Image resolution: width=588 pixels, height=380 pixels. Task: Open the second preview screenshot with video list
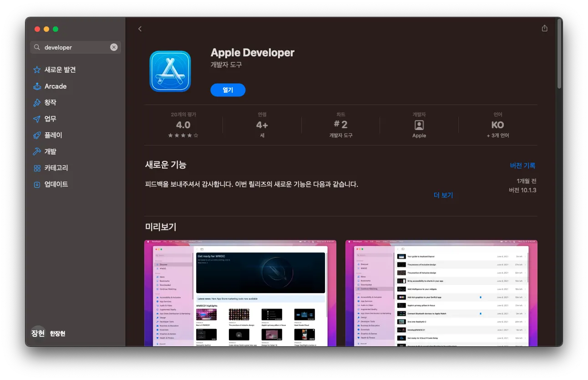(x=441, y=293)
